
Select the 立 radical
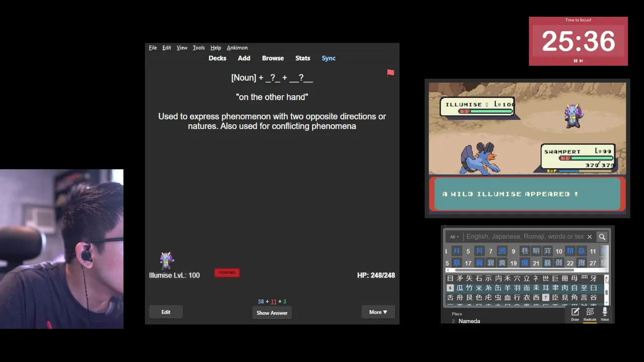click(527, 278)
